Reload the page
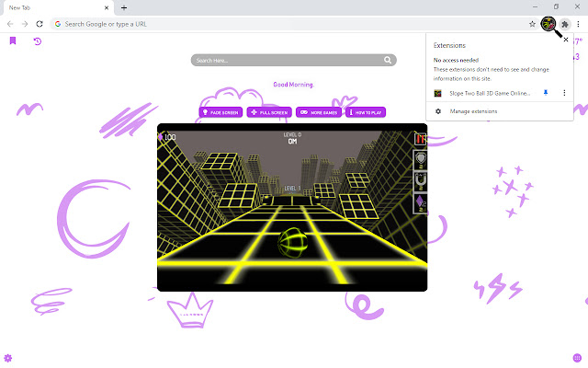Viewport: 588px width, 368px height. (40, 23)
